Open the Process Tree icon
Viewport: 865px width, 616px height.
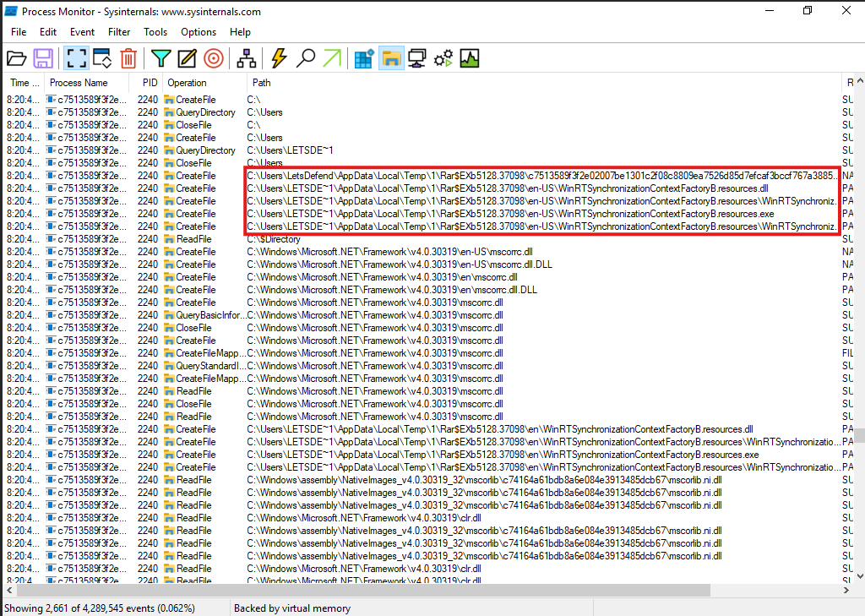pyautogui.click(x=246, y=58)
